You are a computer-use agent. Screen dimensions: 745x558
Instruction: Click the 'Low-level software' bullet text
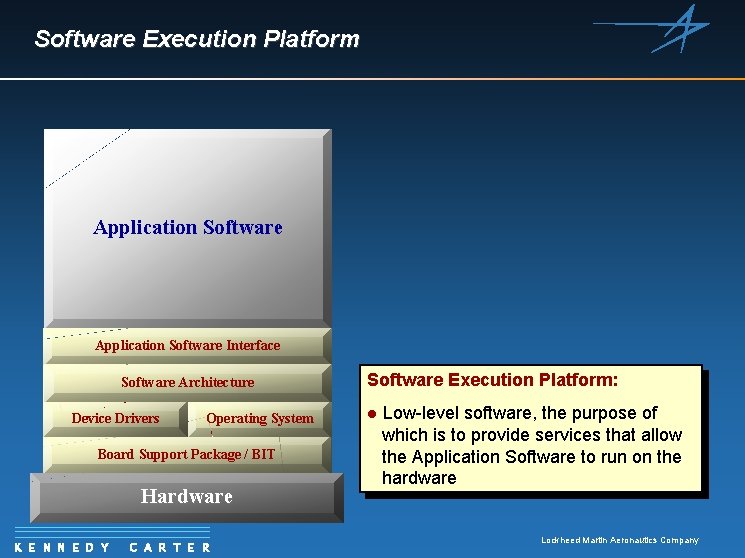coord(532,445)
